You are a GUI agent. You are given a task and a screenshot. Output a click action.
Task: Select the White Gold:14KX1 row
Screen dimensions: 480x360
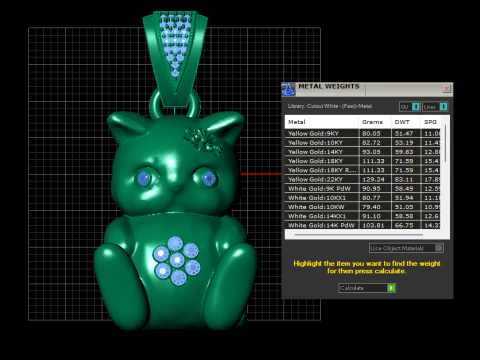point(363,216)
